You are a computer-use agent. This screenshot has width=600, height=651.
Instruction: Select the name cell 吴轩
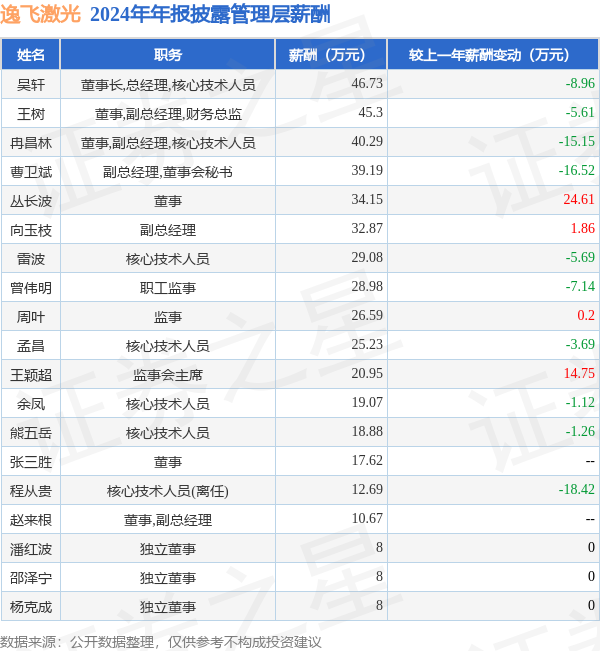point(31,85)
